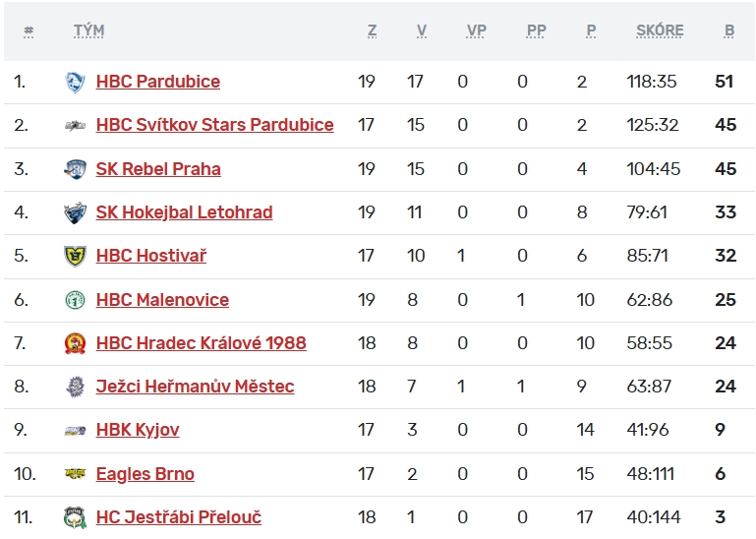Click the HBK Kyjov team logo

[75, 431]
